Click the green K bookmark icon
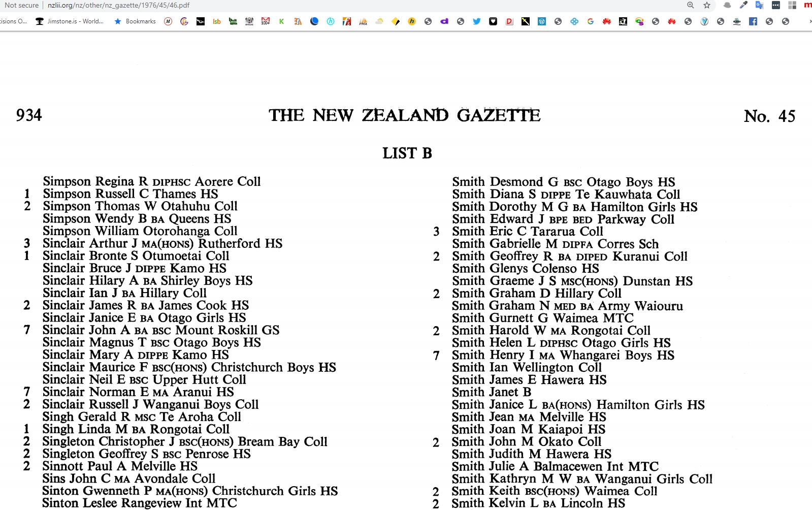The image size is (812, 510). click(x=281, y=21)
